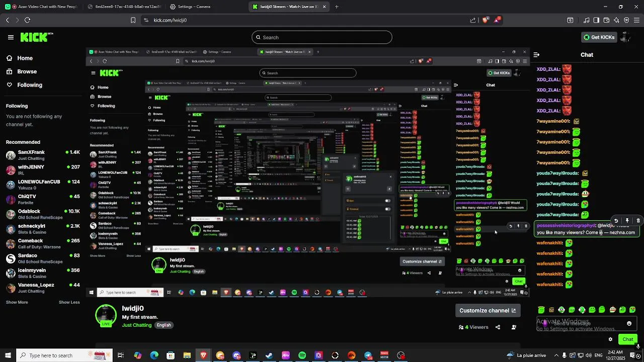The height and width of the screenshot is (362, 644).
Task: Open Brave Rewards triangle icon
Action: tap(498, 20)
